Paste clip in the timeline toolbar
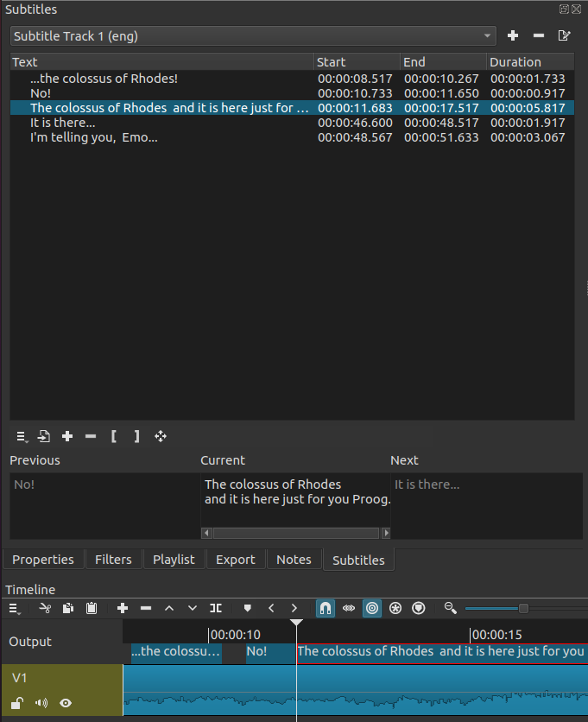The image size is (588, 722). coord(92,608)
